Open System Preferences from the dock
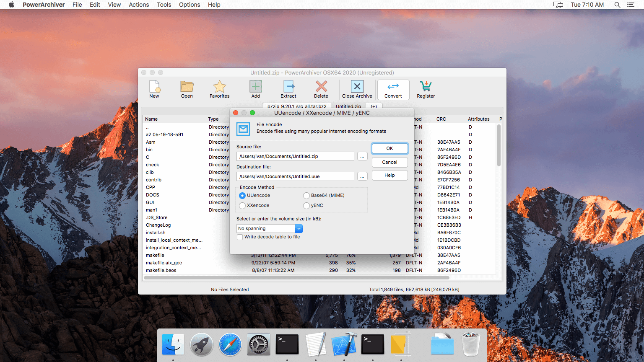The image size is (644, 362). [x=259, y=344]
